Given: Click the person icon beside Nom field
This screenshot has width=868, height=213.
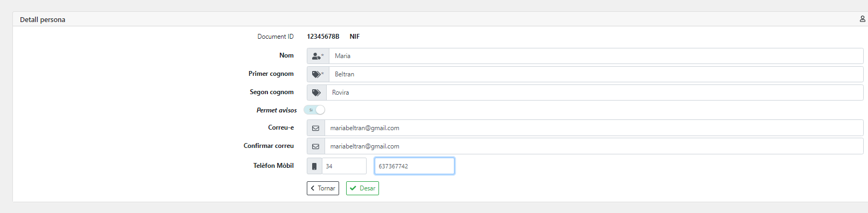Looking at the screenshot, I should [x=318, y=56].
